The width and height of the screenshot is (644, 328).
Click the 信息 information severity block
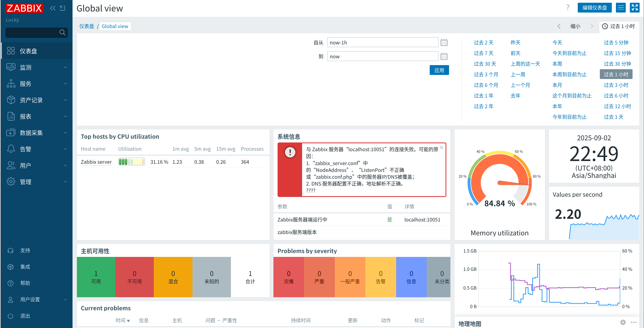click(x=411, y=277)
